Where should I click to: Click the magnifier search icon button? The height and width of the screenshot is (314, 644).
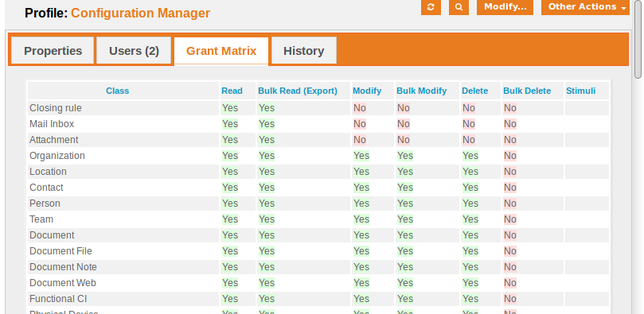(x=459, y=7)
